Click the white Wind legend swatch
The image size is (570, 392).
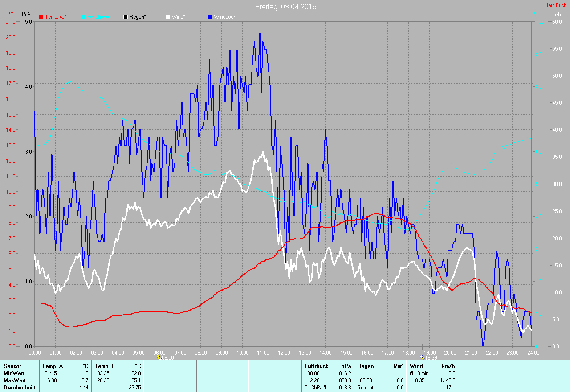pos(167,17)
